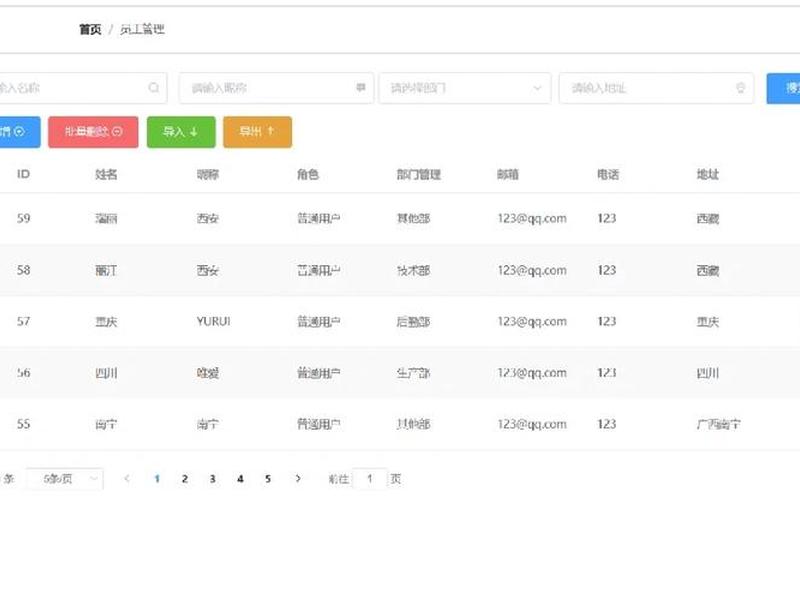Click ID cell 57
800x600 pixels.
23,321
